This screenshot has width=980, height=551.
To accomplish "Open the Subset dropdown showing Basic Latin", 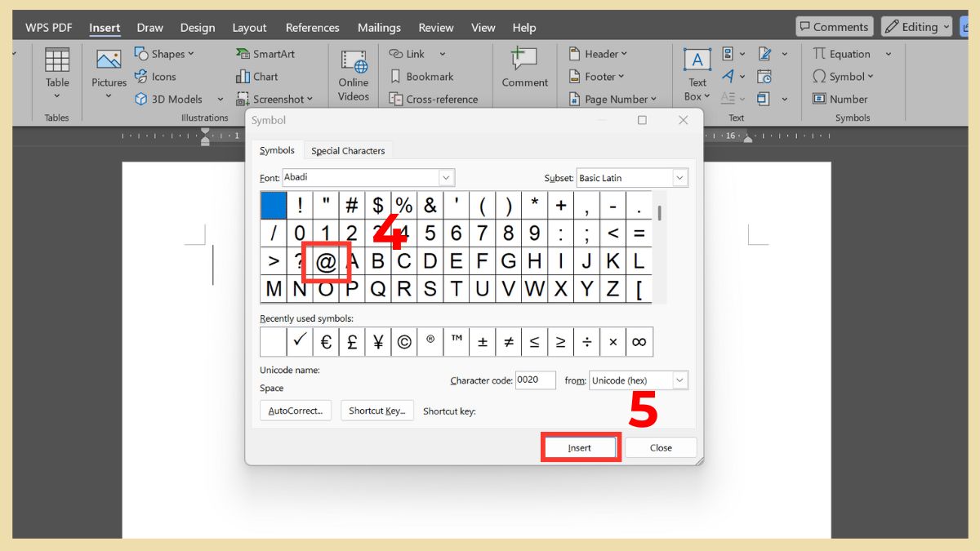I will 679,177.
